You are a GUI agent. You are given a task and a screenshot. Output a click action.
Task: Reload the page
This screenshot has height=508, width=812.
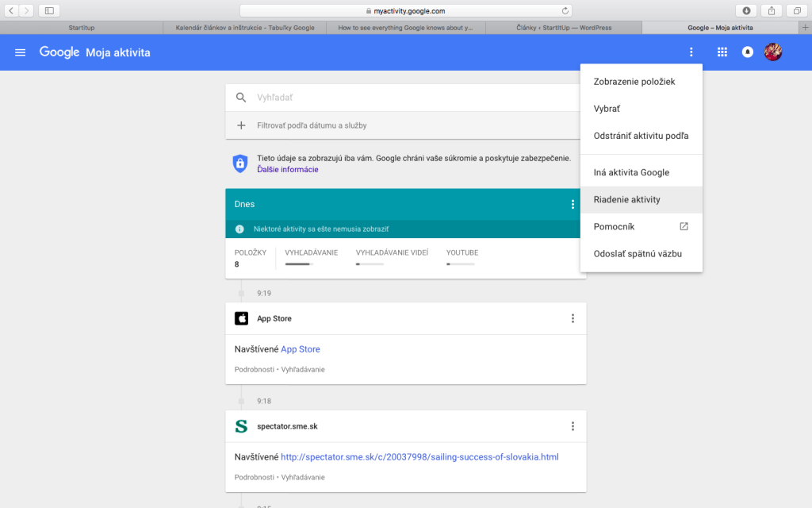(565, 10)
